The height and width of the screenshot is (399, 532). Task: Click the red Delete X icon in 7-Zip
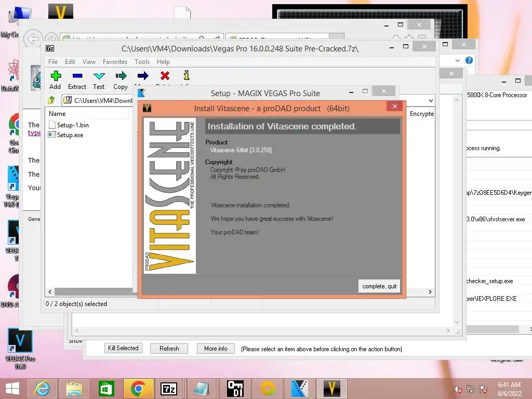coord(165,75)
